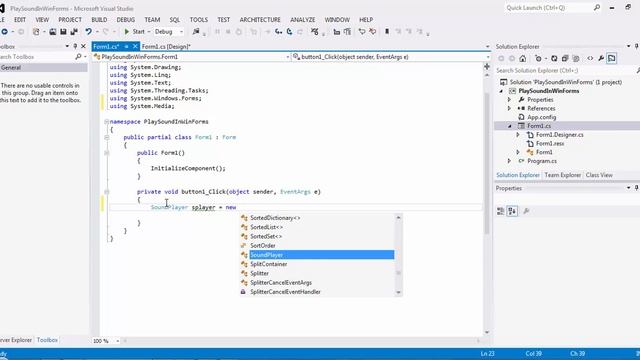The height and width of the screenshot is (360, 640).
Task: Click Solution Explorer Home icon
Action: (x=523, y=58)
